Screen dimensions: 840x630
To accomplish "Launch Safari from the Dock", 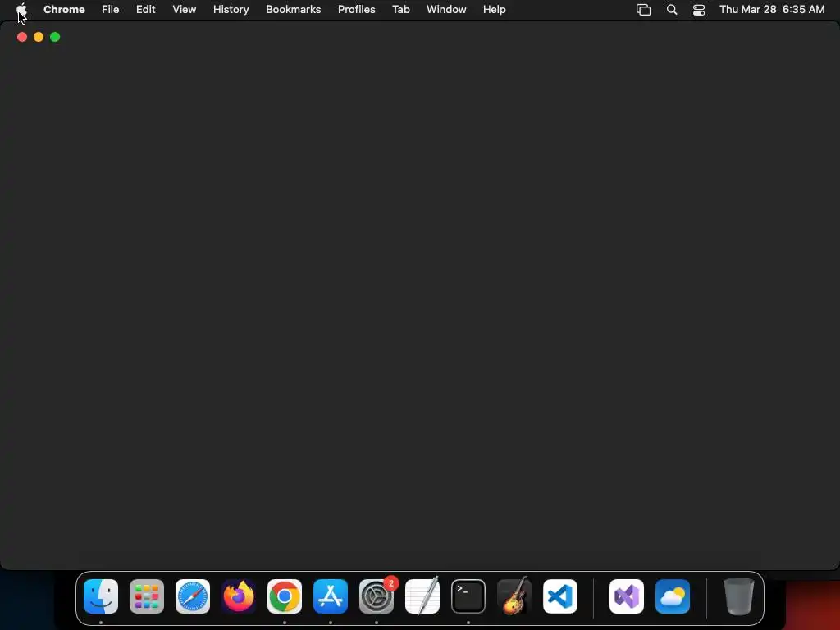I will (193, 596).
